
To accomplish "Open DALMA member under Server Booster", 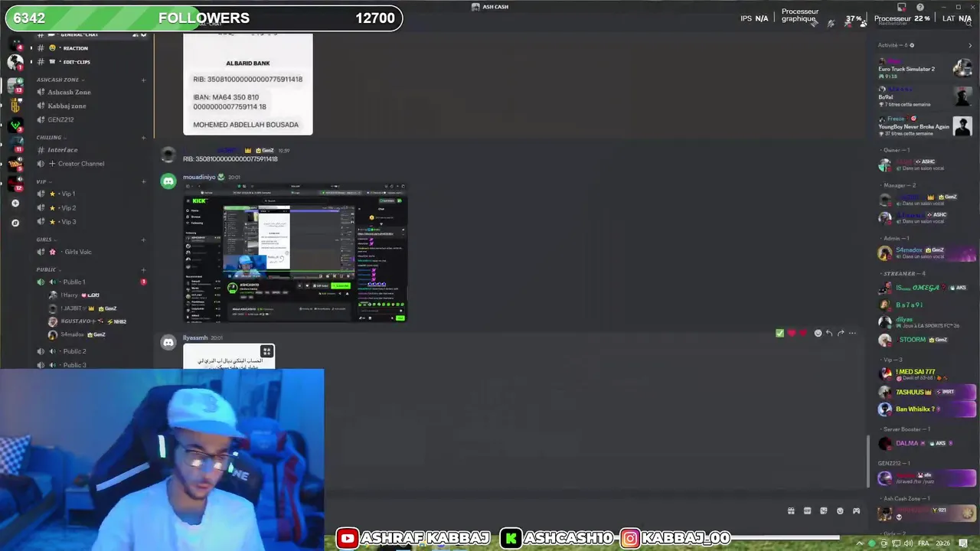I will pyautogui.click(x=926, y=444).
